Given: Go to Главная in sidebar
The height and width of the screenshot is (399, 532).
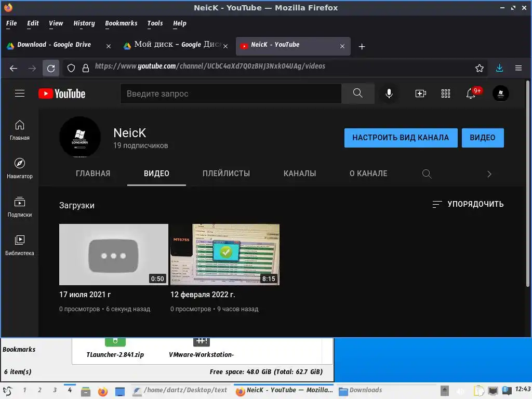Looking at the screenshot, I should pyautogui.click(x=20, y=130).
